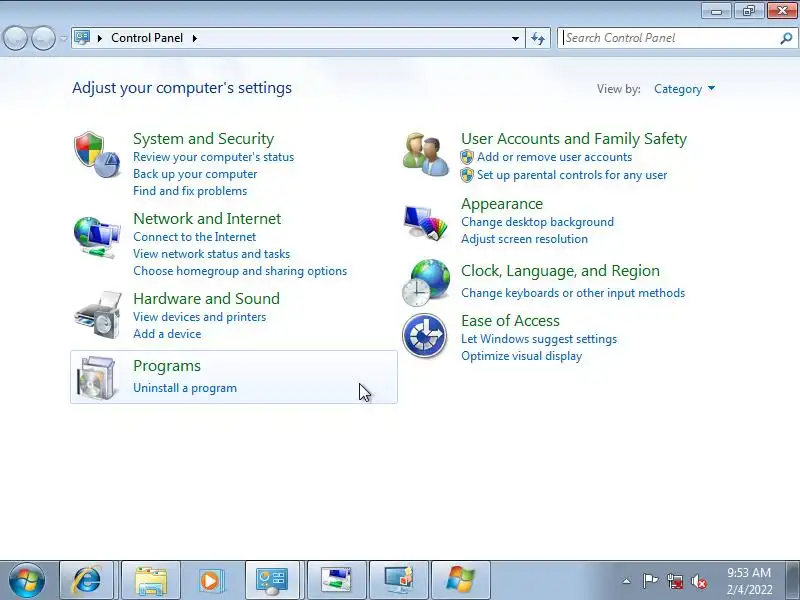Screen dimensions: 800x600
Task: Click the Control Panel breadcrumb text
Action: click(x=147, y=38)
